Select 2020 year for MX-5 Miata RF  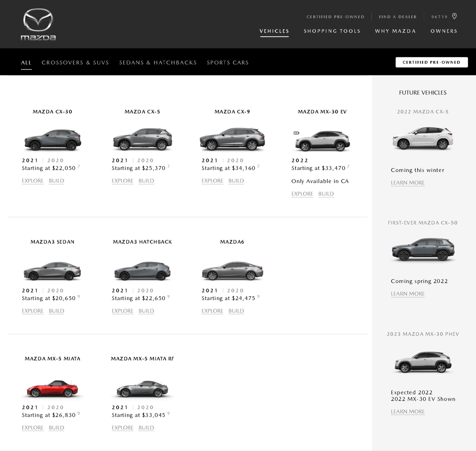point(145,407)
